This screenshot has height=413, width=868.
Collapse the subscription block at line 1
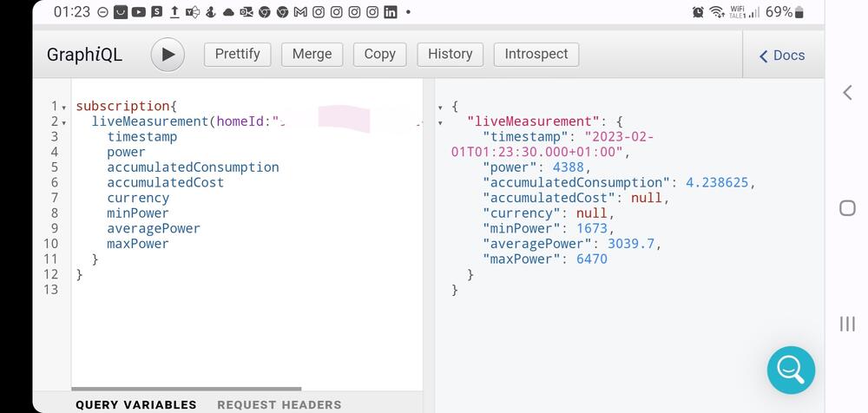coord(64,107)
